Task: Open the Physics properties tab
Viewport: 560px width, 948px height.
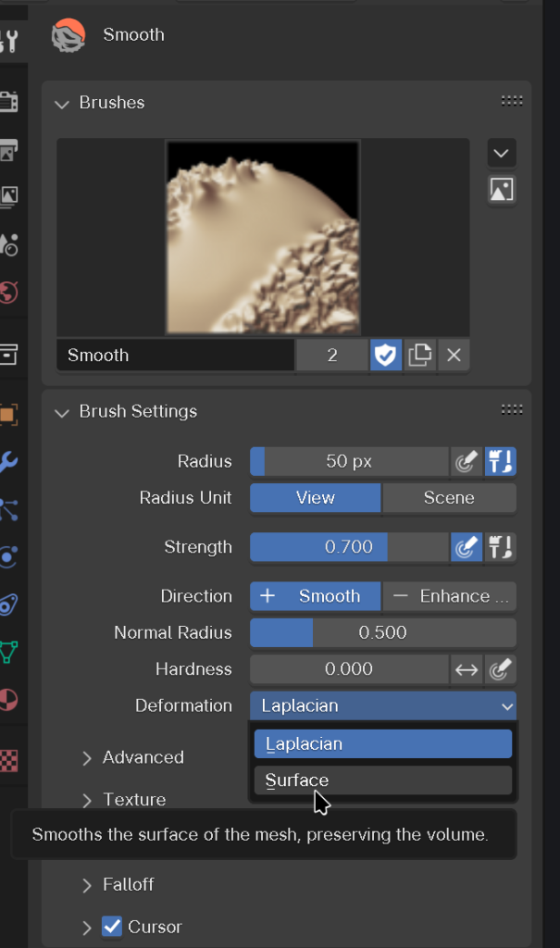Action: pos(9,556)
